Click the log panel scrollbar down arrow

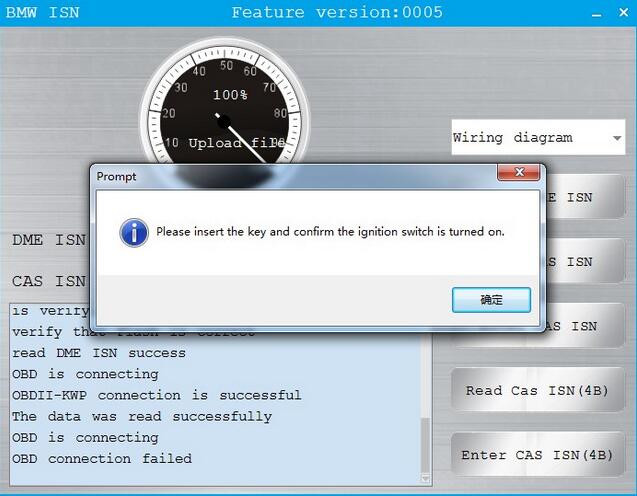pos(425,479)
